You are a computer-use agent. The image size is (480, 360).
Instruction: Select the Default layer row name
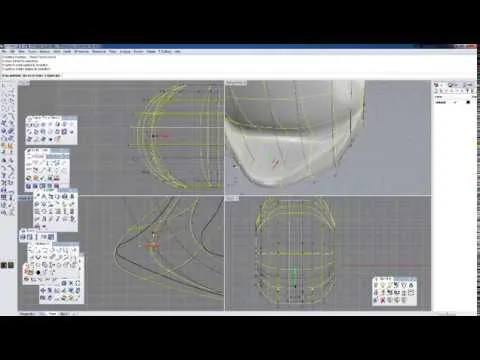pyautogui.click(x=441, y=102)
